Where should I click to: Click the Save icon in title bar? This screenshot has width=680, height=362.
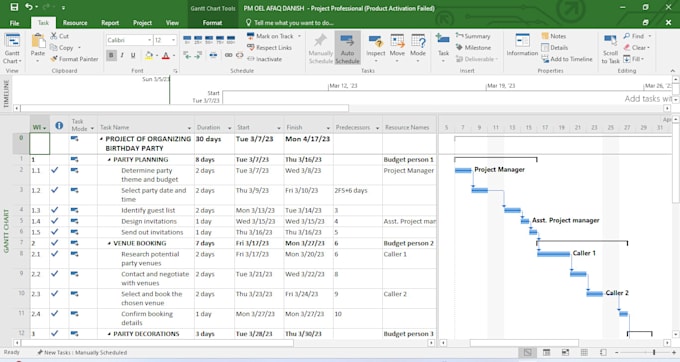click(14, 7)
